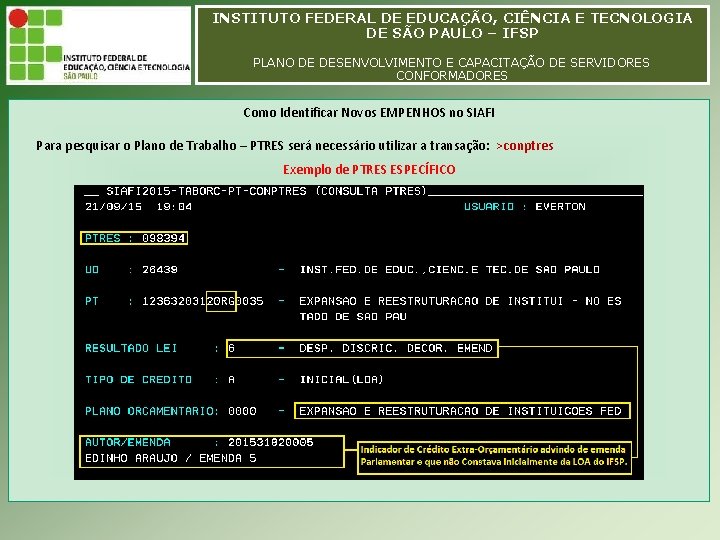Click 'INSTITUTO FEDERAL DE EDUCAÇÃO' header title

tap(452, 25)
